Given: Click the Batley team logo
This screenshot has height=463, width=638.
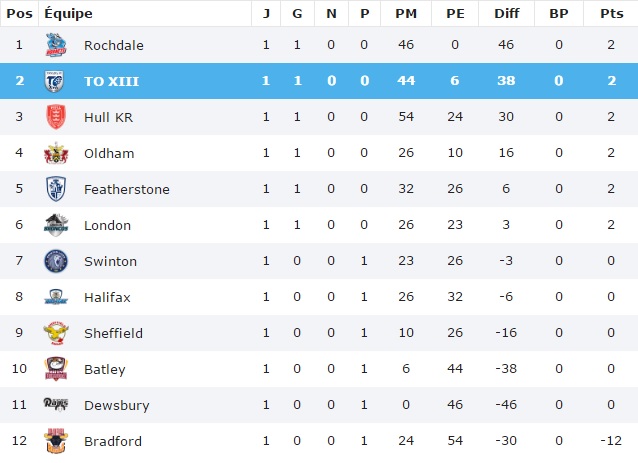Looking at the screenshot, I should click(x=56, y=370).
